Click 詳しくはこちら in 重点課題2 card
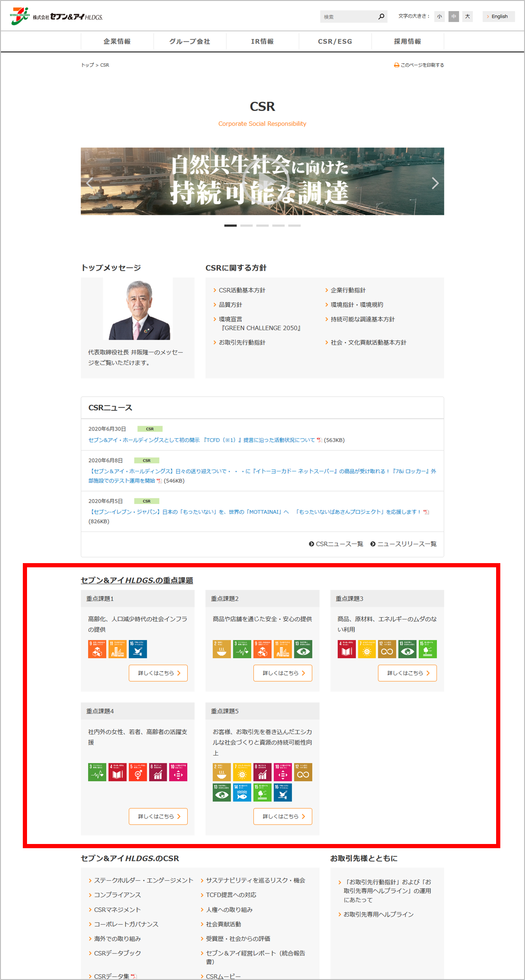 (283, 673)
